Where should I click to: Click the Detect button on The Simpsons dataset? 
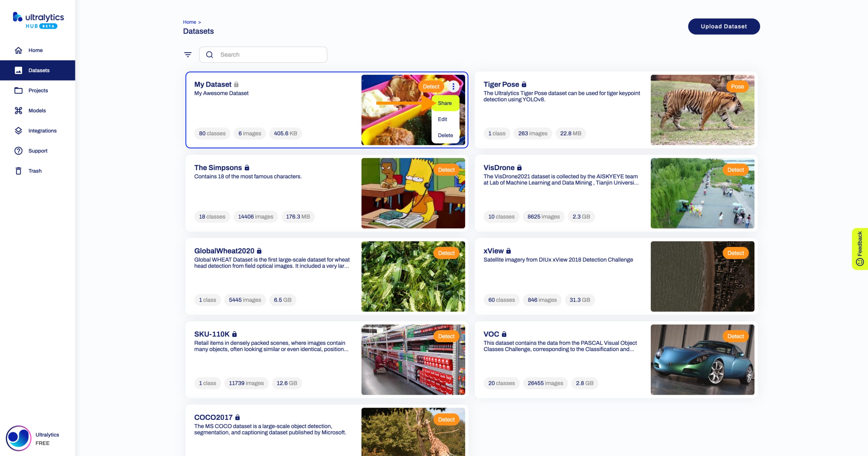[446, 169]
